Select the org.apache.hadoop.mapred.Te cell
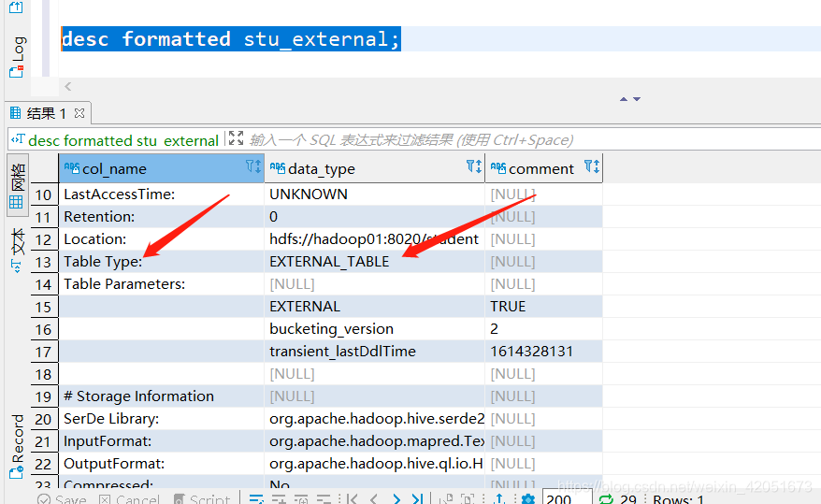The width and height of the screenshot is (821, 504). click(x=374, y=441)
